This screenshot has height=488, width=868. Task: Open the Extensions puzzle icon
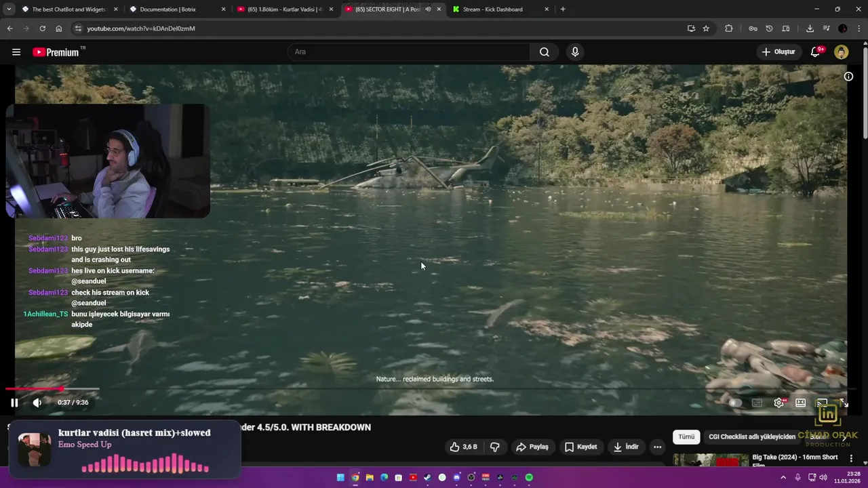coord(729,28)
